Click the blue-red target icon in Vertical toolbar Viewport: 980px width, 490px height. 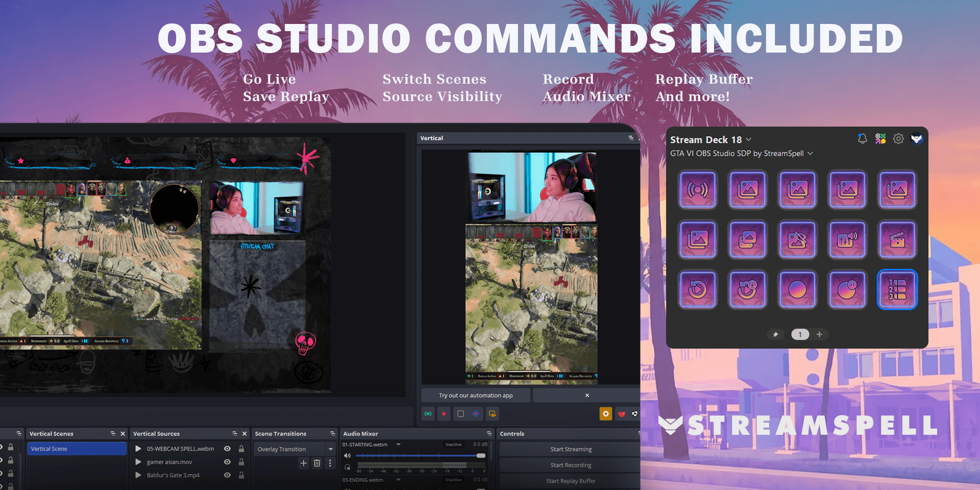tap(476, 413)
